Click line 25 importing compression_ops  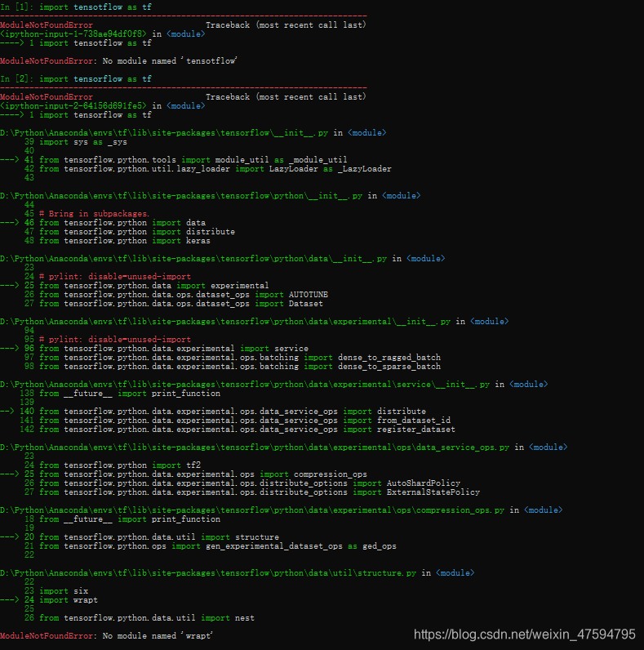184,474
